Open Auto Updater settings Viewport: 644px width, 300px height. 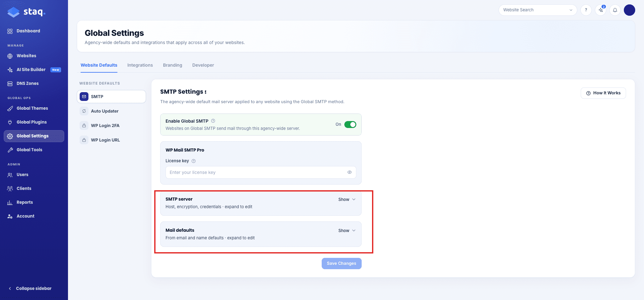pos(111,111)
